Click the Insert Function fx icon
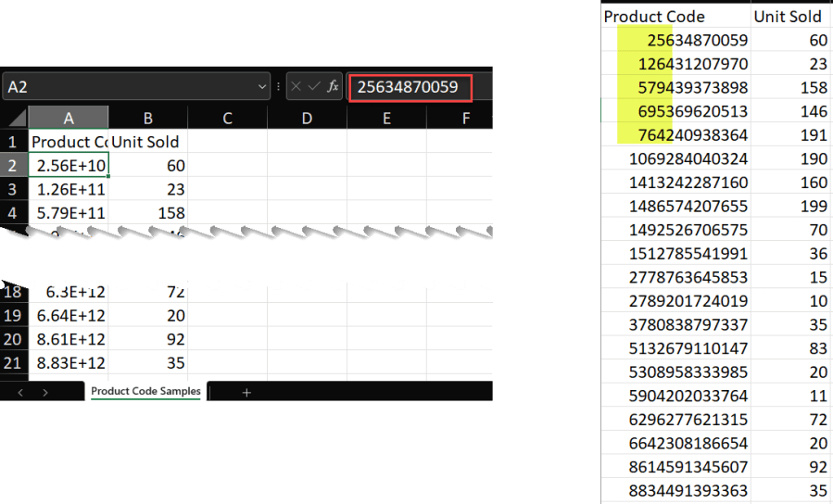 [333, 87]
